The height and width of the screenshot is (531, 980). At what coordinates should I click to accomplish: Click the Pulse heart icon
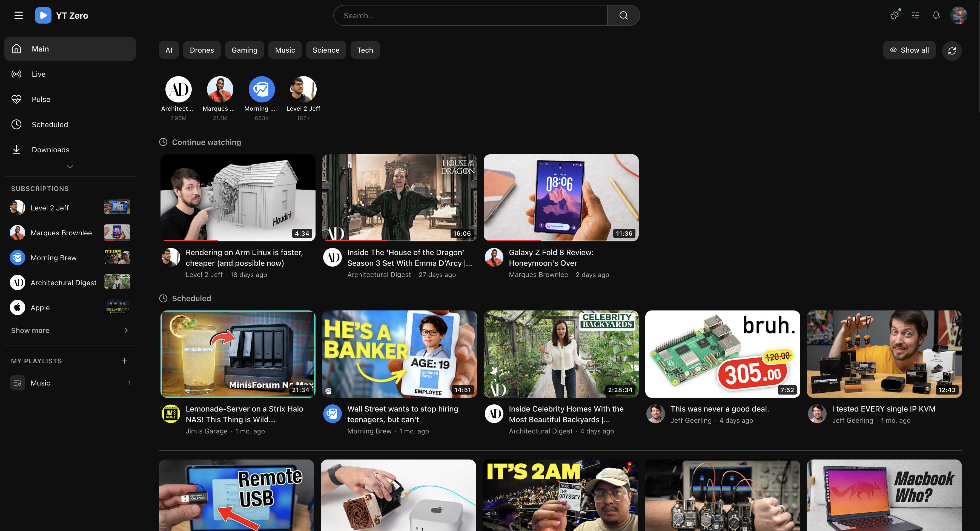click(16, 99)
